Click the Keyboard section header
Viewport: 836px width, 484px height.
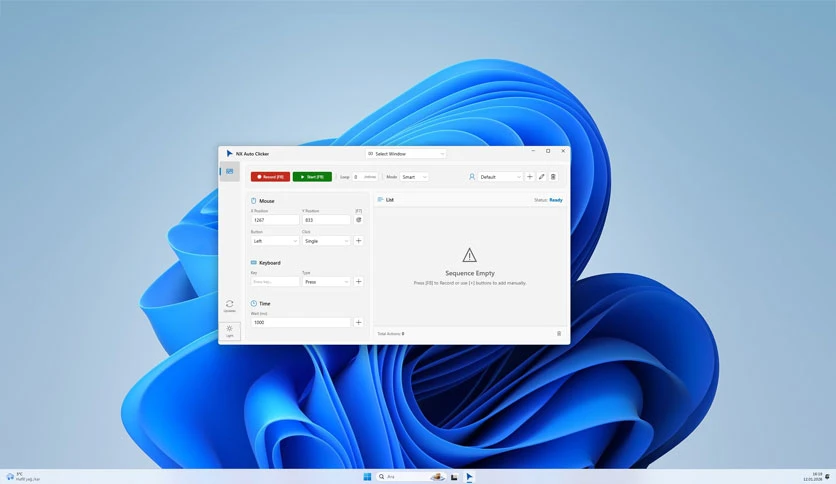tap(266, 263)
